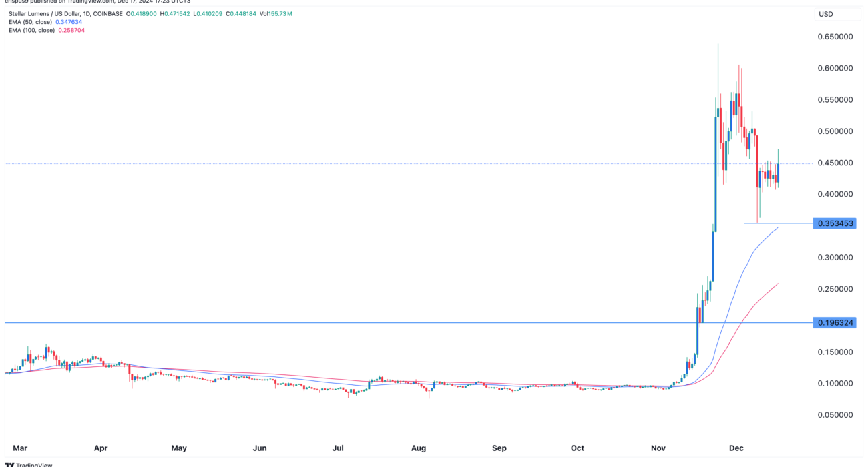
Task: Click the Vol 155.73M volume reading
Action: (x=276, y=14)
